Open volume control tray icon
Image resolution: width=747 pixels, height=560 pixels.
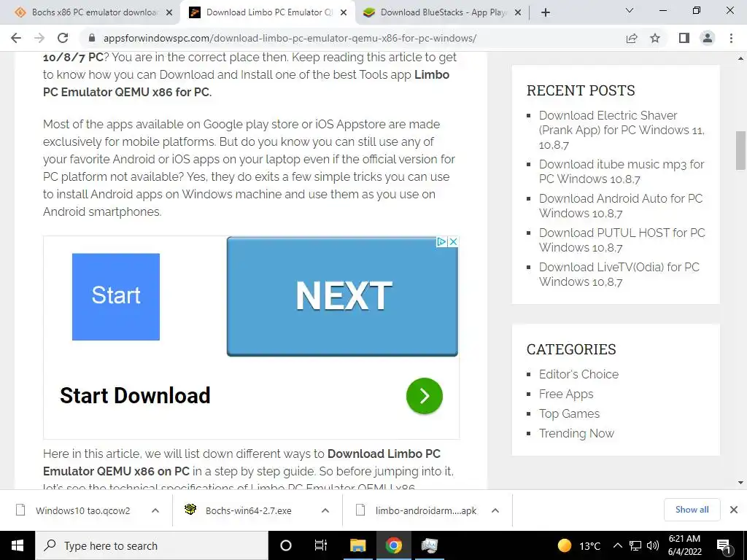653,545
